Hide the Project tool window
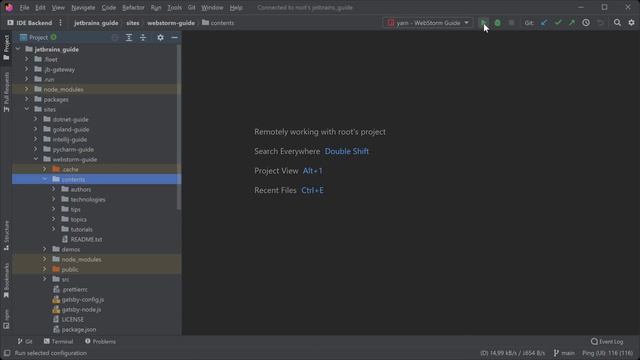This screenshot has width=640, height=360. [x=174, y=38]
